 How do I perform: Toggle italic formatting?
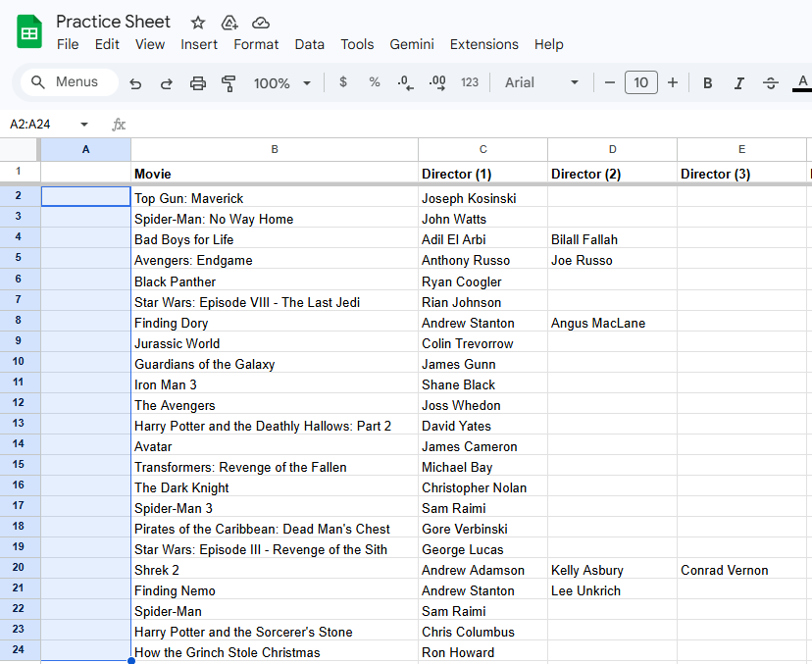click(x=739, y=82)
